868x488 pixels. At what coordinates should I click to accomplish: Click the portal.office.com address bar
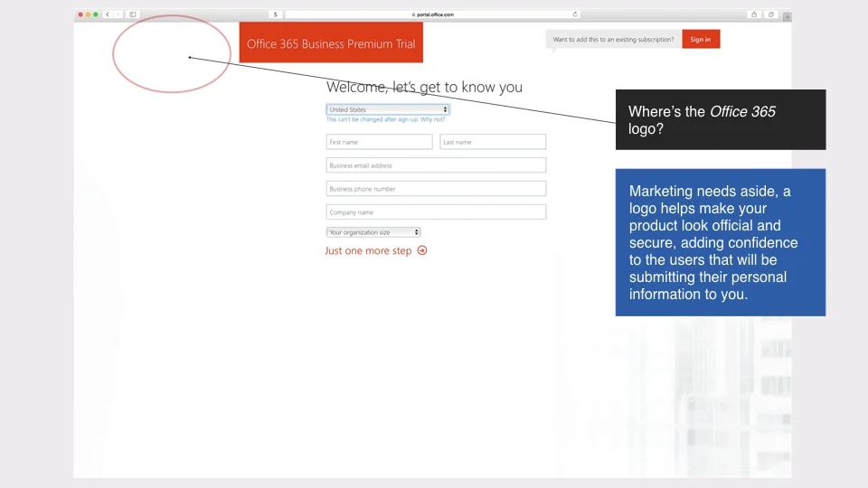433,14
